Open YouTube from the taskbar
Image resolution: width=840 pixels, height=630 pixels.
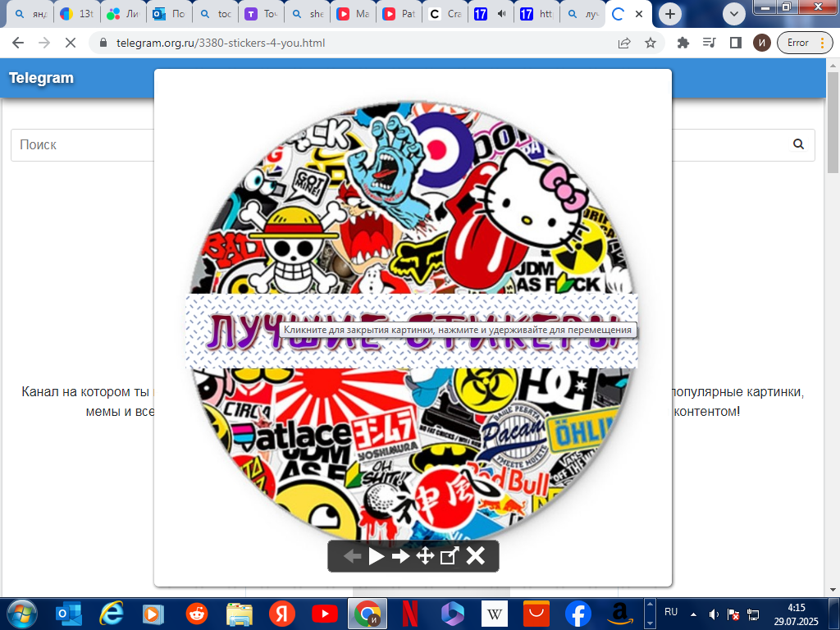click(x=325, y=614)
